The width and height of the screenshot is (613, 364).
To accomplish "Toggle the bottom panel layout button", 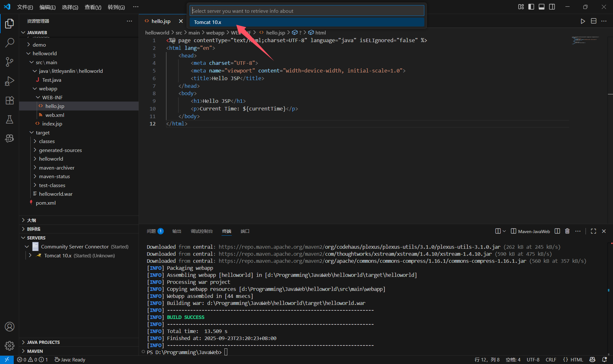I will point(541,7).
